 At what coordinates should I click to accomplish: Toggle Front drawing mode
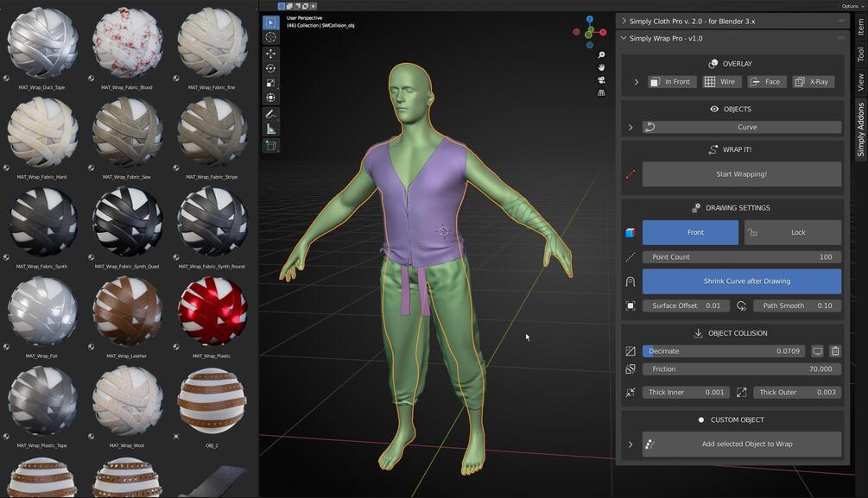point(690,232)
